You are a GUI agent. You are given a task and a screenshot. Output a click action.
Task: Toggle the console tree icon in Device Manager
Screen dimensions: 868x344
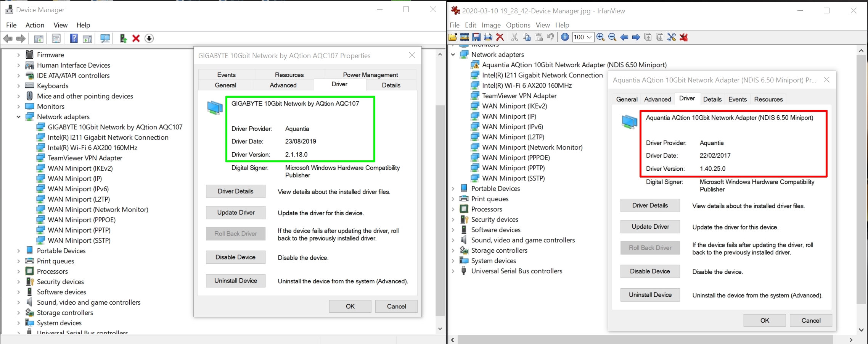(39, 39)
